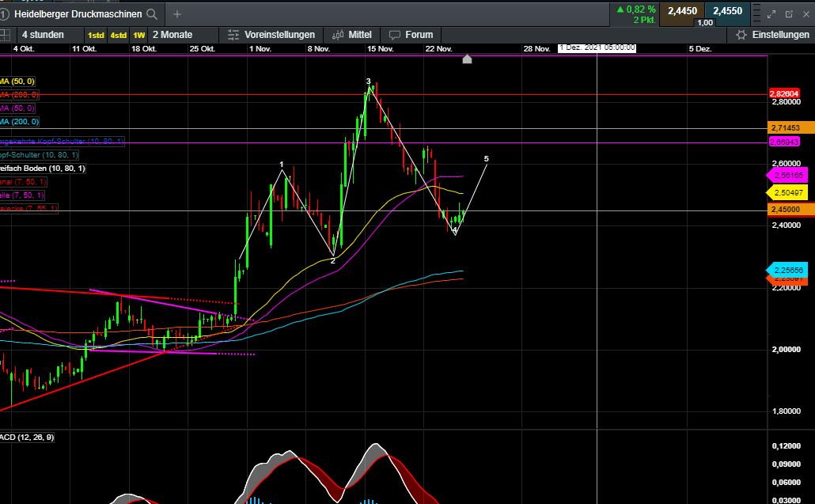Pop out chart into separate window
This screenshot has width=815, height=504.
click(789, 14)
